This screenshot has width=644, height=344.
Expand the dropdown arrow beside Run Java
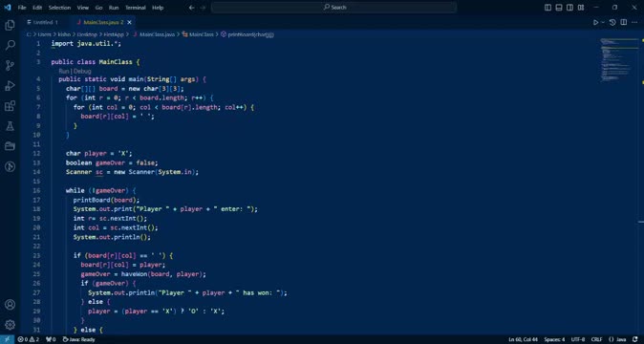[603, 23]
